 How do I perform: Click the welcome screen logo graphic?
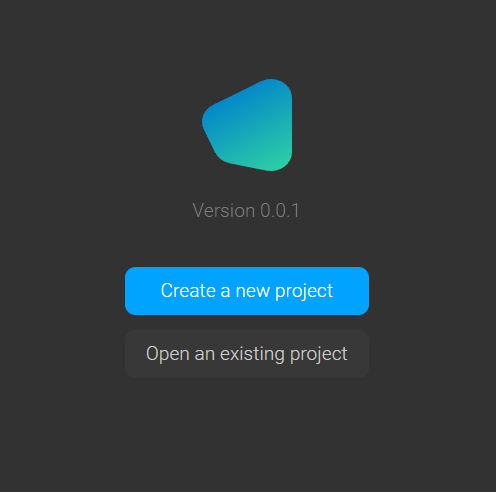coord(247,125)
